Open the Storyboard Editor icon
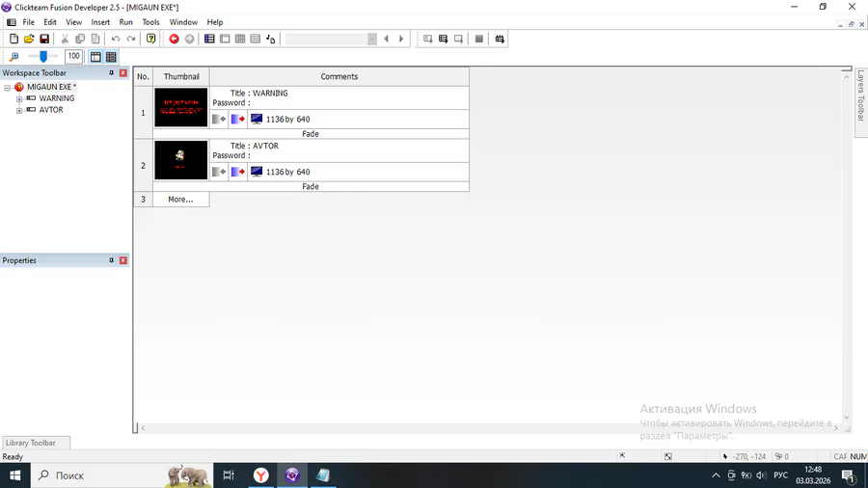 (209, 39)
